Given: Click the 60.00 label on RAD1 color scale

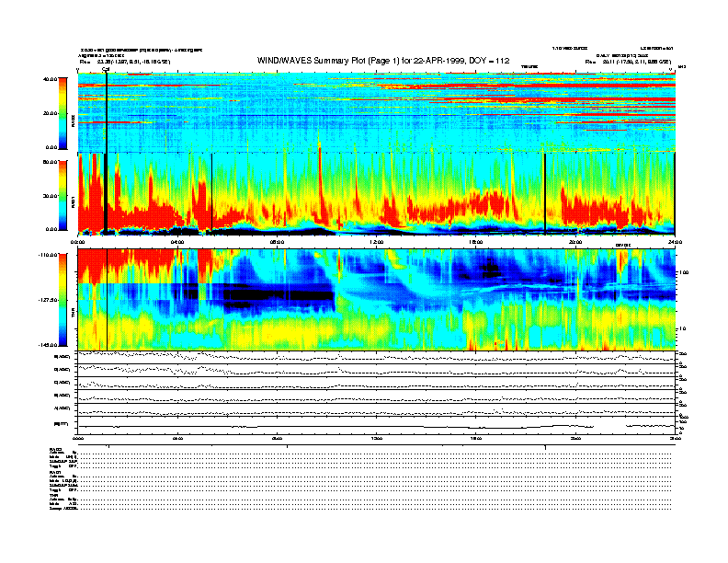Looking at the screenshot, I should [50, 162].
